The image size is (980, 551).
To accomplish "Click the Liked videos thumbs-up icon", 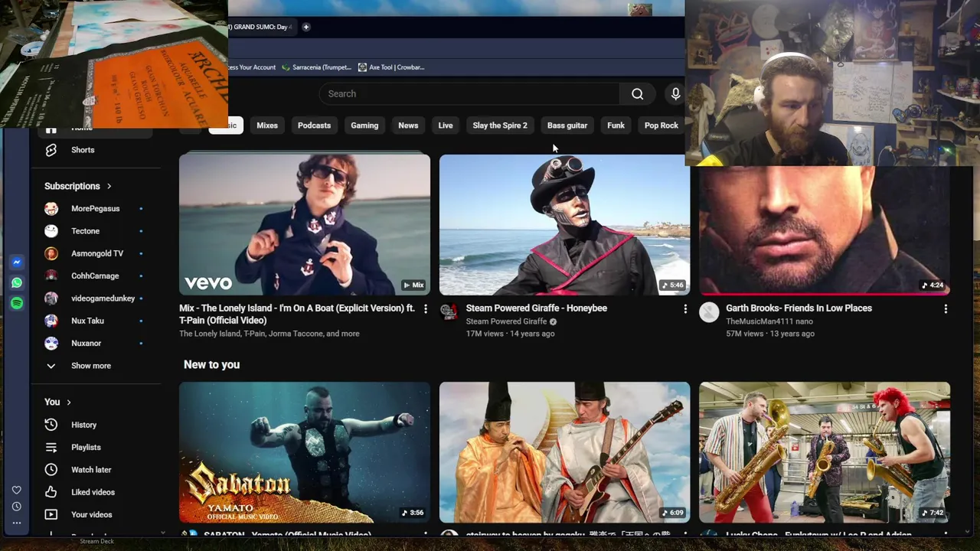I will point(51,492).
